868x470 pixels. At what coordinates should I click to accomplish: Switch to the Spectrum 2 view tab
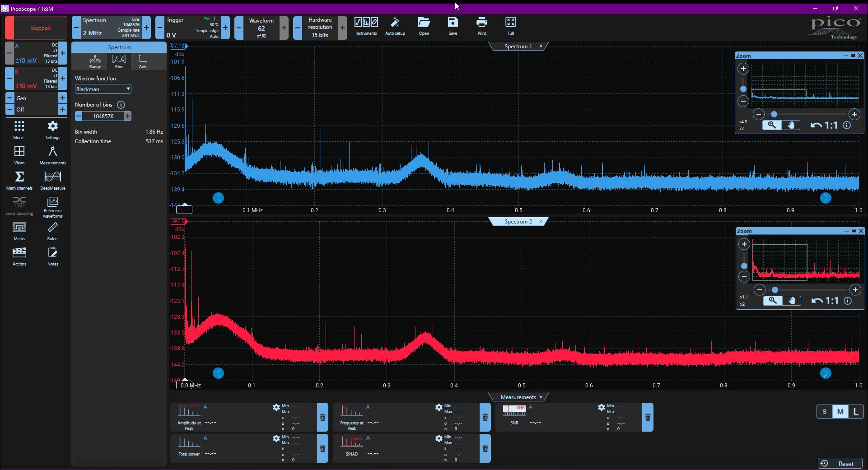click(x=518, y=222)
